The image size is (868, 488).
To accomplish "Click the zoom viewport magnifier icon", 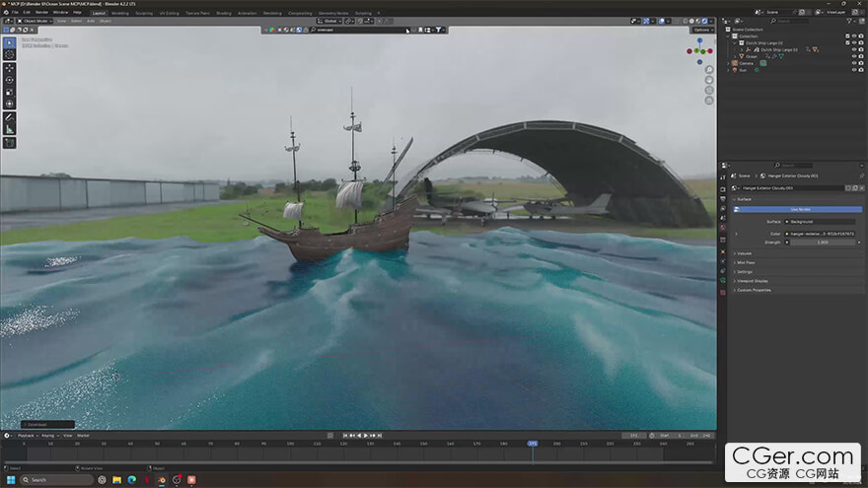I will tap(709, 70).
